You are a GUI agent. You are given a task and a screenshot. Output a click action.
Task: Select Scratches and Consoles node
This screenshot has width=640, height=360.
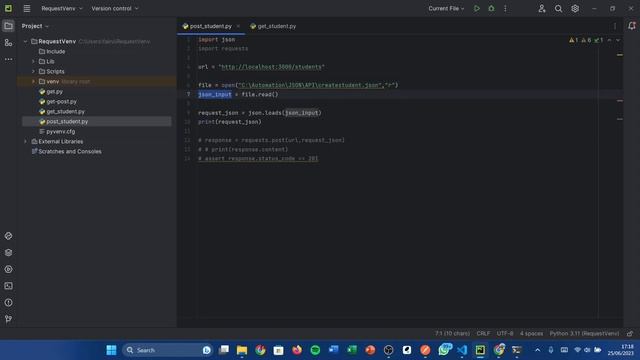[67, 151]
